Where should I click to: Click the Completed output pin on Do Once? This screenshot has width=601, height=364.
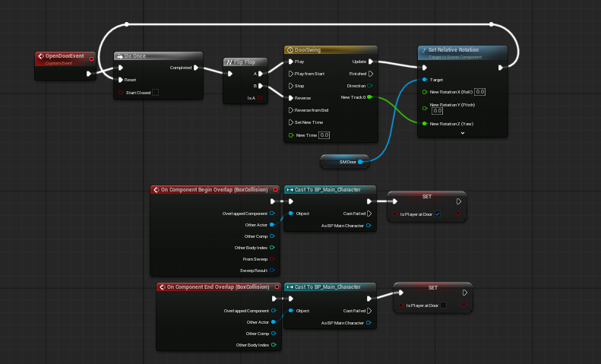pos(196,68)
